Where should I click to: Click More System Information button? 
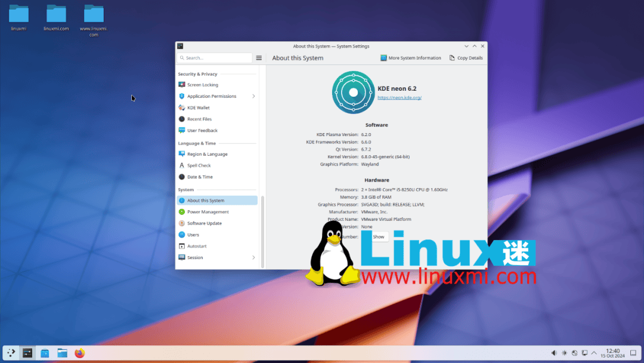(x=411, y=58)
